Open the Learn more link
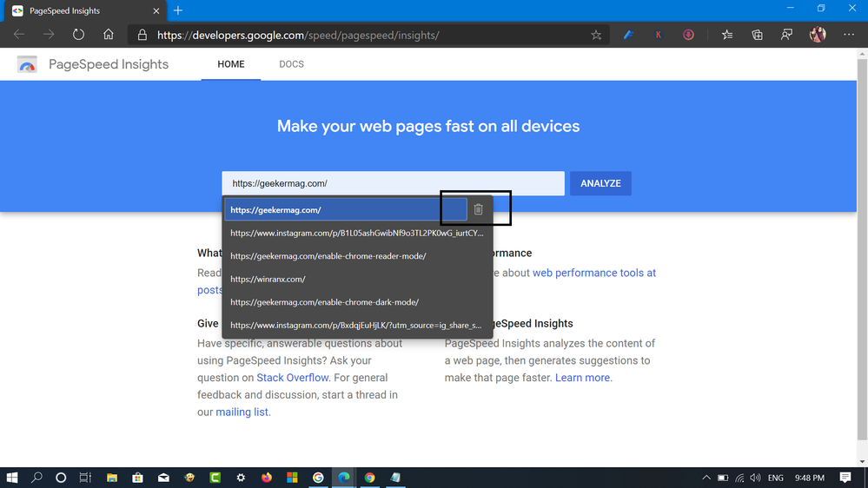This screenshot has height=488, width=868. point(582,378)
